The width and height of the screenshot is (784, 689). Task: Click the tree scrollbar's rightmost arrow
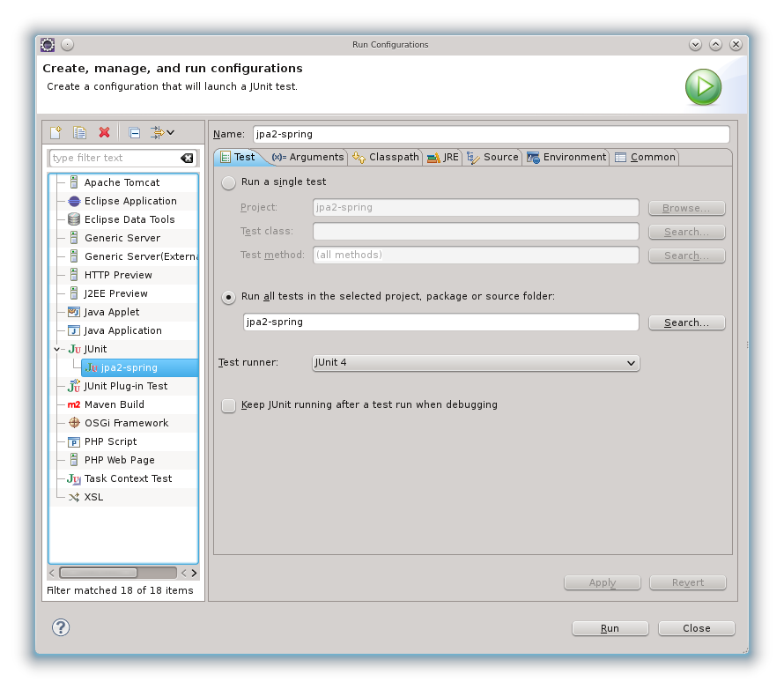coord(194,573)
